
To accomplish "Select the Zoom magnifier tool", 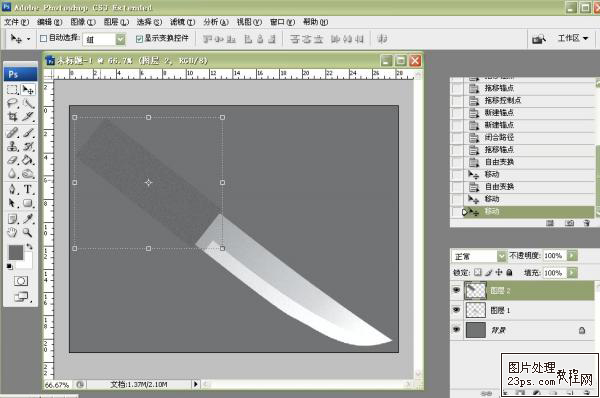I will (27, 232).
